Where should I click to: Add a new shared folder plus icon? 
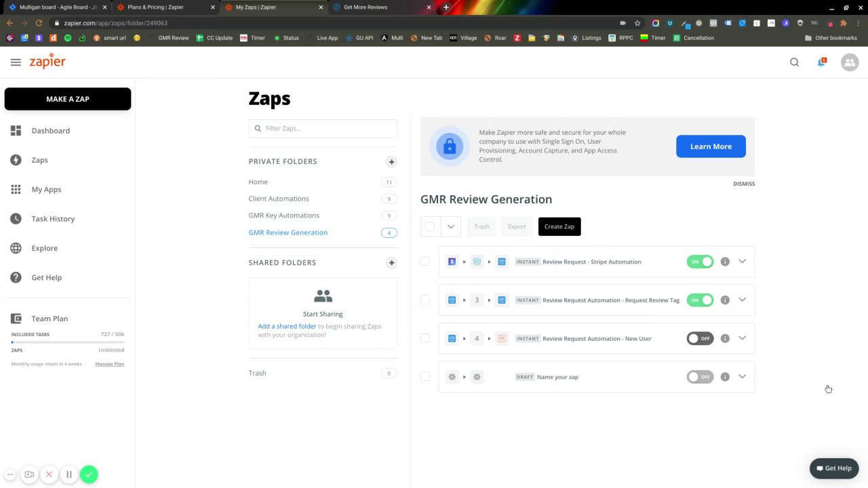pos(391,263)
